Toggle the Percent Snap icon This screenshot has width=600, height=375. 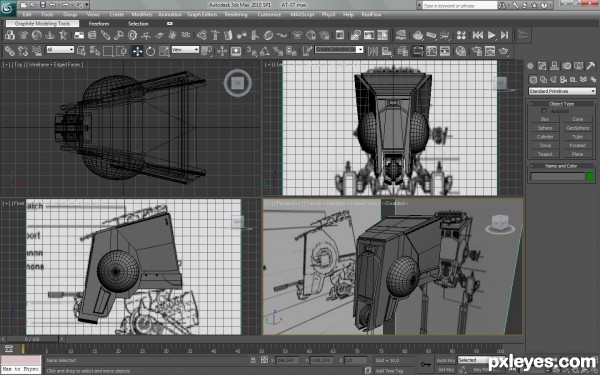pyautogui.click(x=278, y=51)
